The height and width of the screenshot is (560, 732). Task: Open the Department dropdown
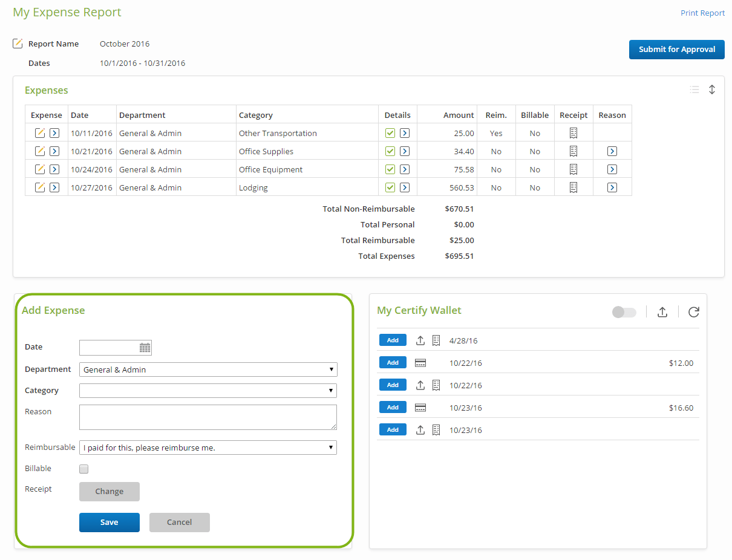point(208,370)
